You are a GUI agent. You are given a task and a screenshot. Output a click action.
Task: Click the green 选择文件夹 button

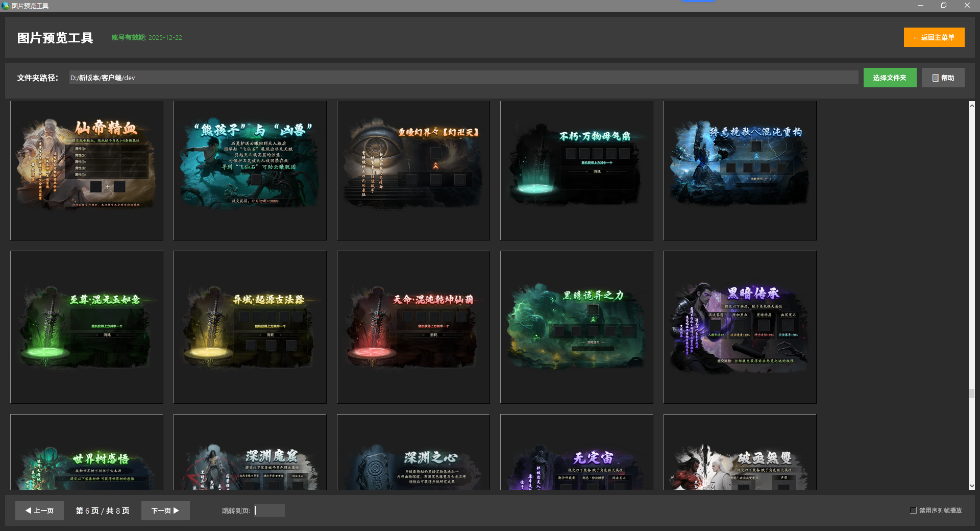coord(889,78)
